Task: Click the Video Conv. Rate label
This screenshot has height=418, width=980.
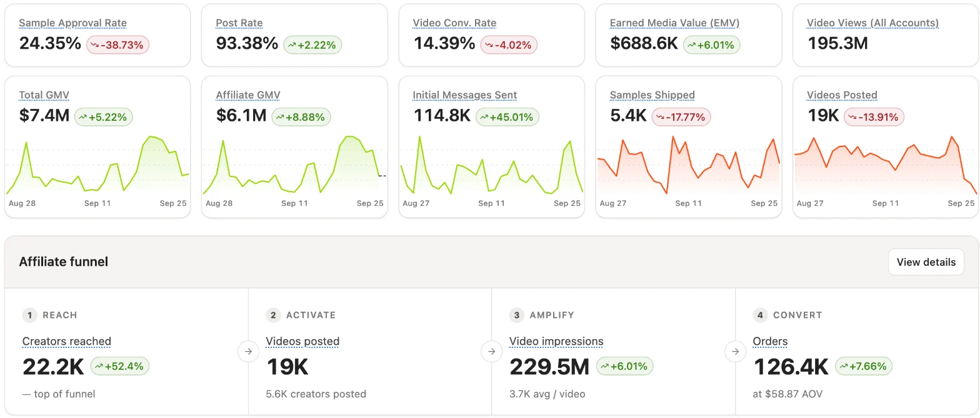Action: click(454, 23)
